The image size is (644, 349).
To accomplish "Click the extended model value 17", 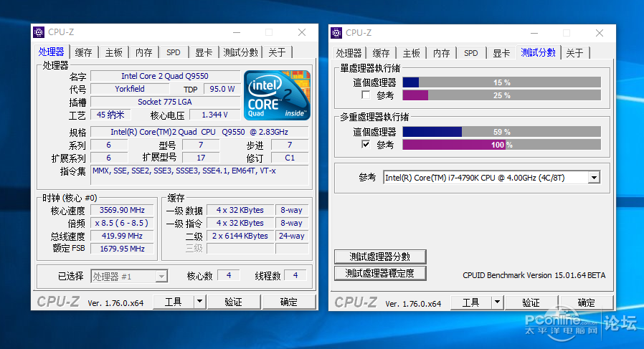I will coord(201,158).
